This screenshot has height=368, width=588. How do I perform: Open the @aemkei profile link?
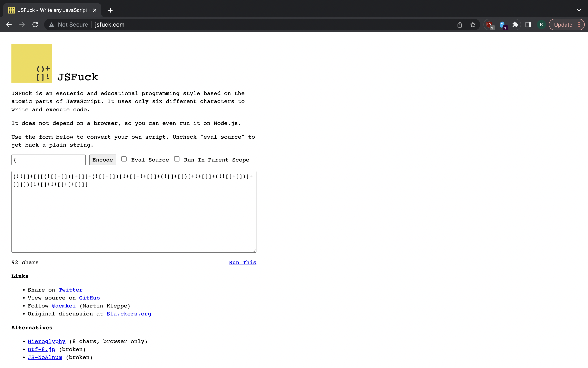[64, 306]
